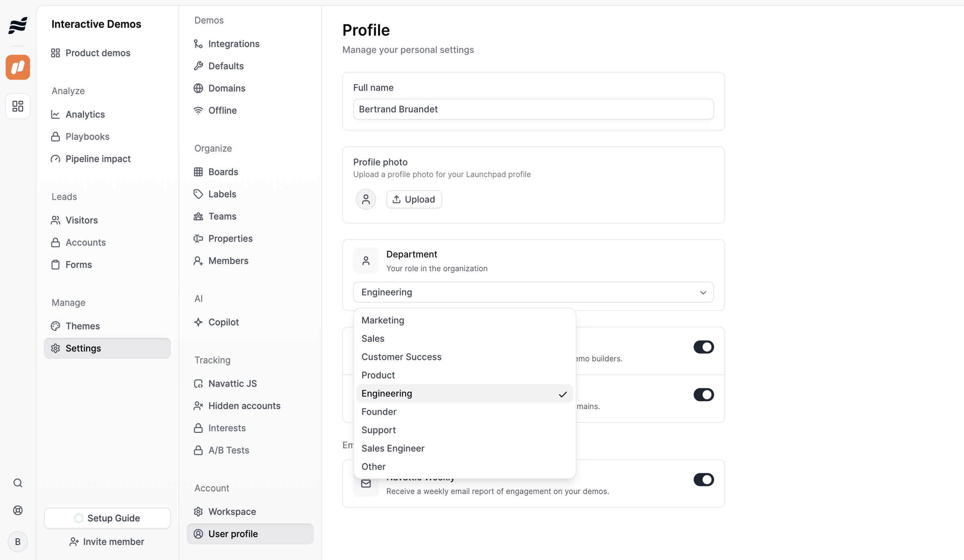The width and height of the screenshot is (964, 560).
Task: Click the B user avatar
Action: pos(18,542)
